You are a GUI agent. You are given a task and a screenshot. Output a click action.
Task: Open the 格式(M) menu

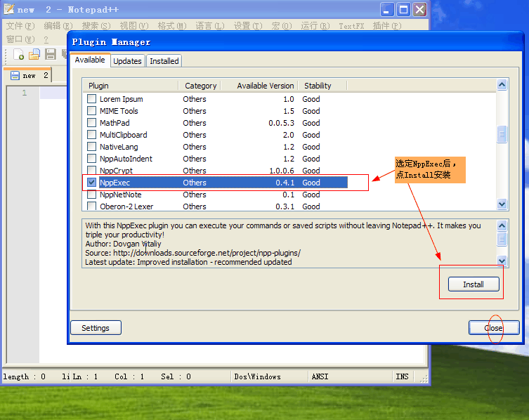(x=172, y=26)
